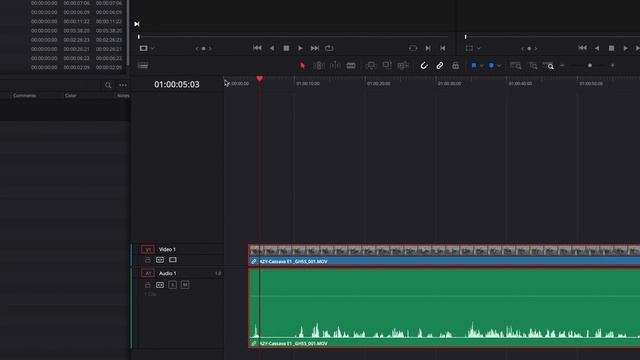
Task: Click the source viewer Mark In button
Action: coord(428,48)
